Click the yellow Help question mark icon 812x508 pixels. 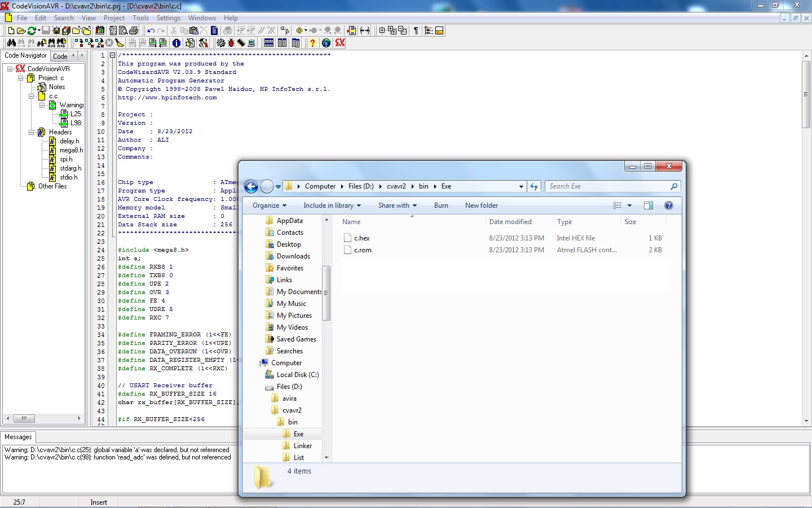click(x=312, y=43)
